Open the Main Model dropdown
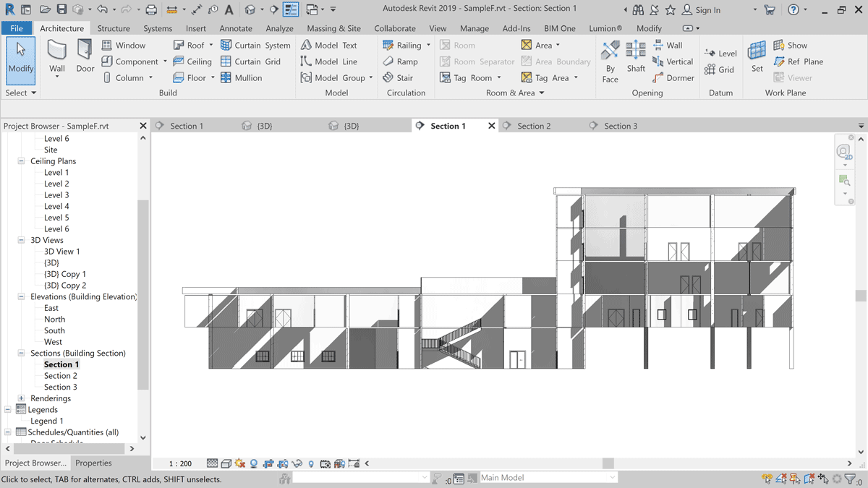Image resolution: width=868 pixels, height=488 pixels. [611, 478]
